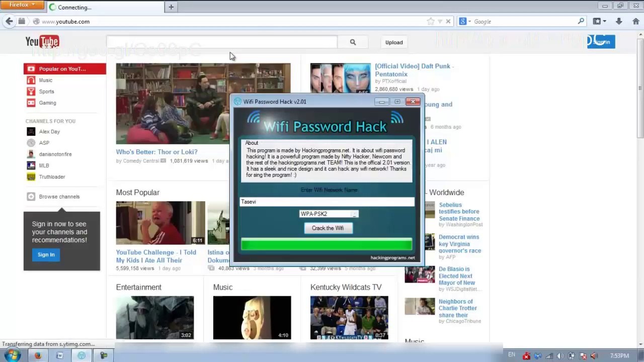Click Browse channels

(x=59, y=197)
